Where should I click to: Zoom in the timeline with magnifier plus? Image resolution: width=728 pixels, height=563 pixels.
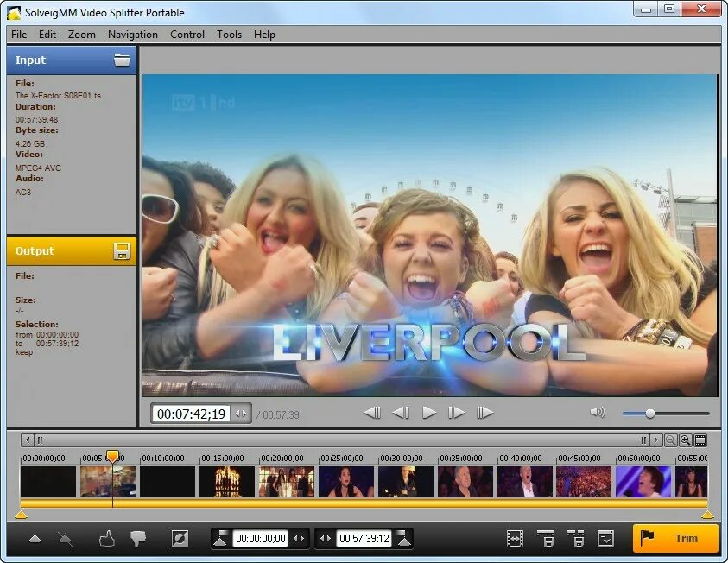[686, 440]
